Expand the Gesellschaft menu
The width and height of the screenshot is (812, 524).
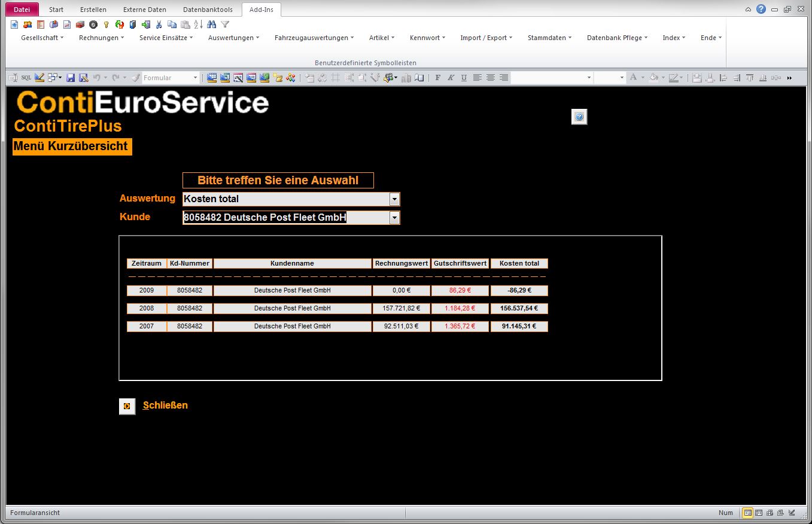click(x=42, y=38)
